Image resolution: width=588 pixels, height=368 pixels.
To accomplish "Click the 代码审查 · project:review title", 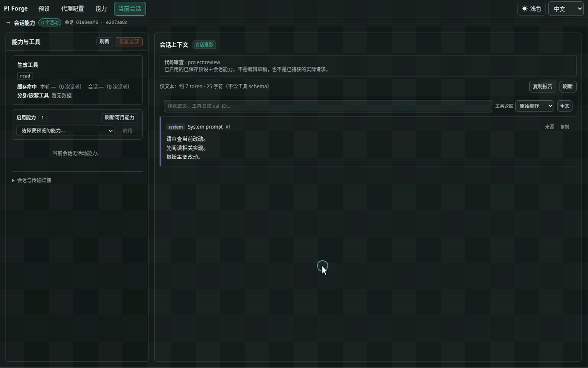I will pos(192,62).
